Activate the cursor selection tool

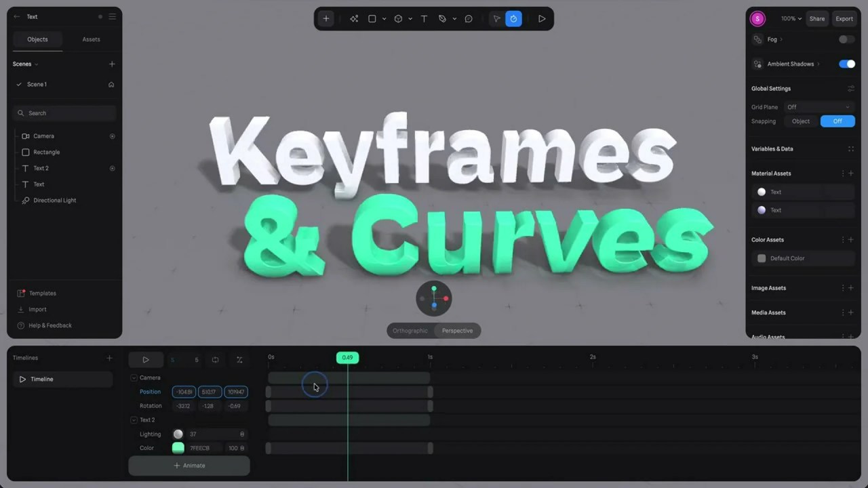tap(496, 18)
